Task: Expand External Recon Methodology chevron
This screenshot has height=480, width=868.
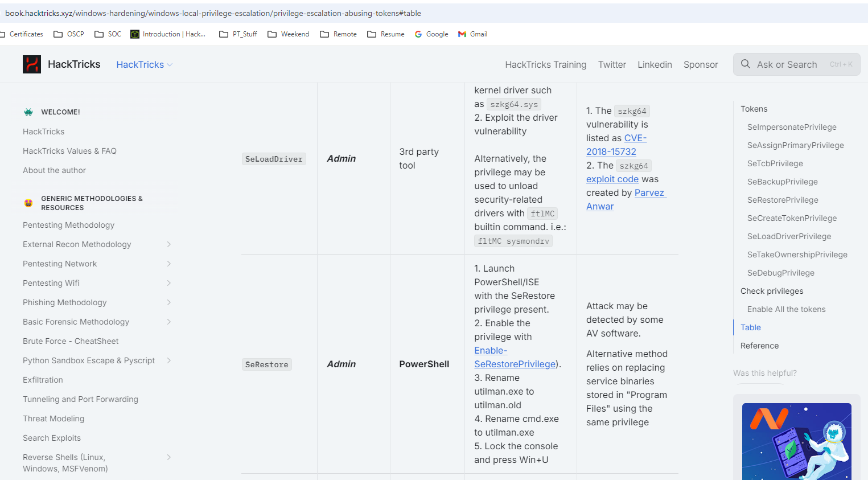Action: click(169, 244)
